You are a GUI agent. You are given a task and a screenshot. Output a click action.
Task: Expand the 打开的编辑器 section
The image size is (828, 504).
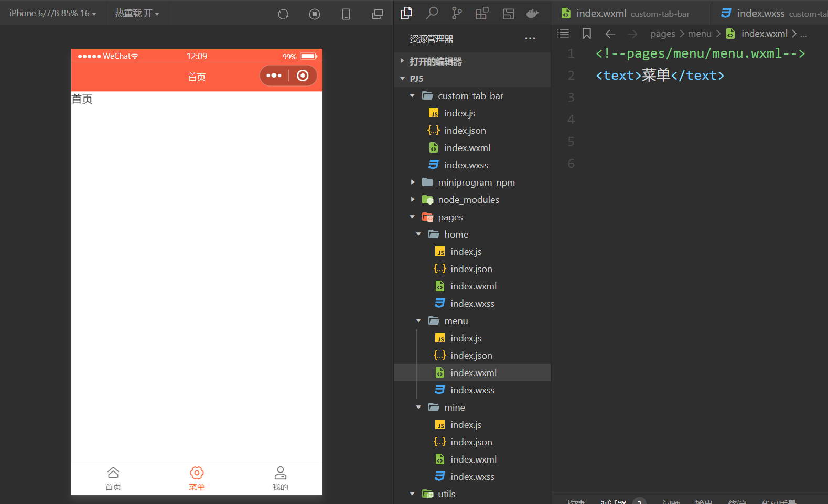click(x=472, y=61)
